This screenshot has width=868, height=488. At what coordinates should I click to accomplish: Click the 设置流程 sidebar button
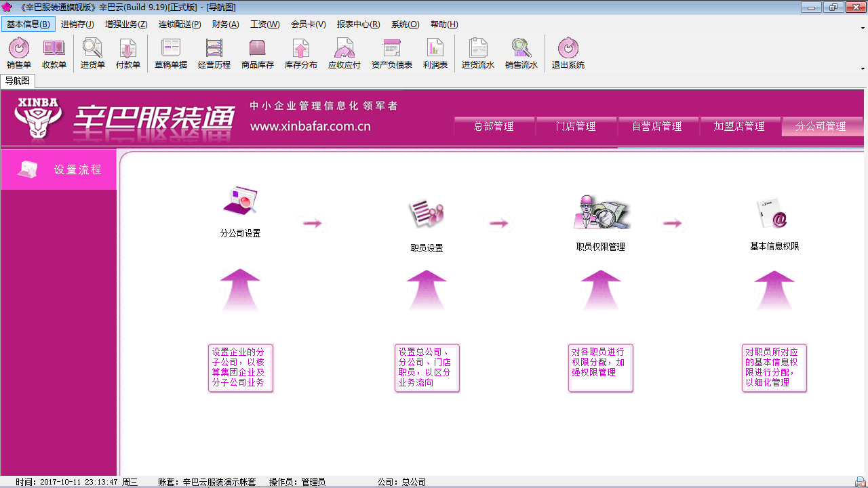(x=58, y=169)
